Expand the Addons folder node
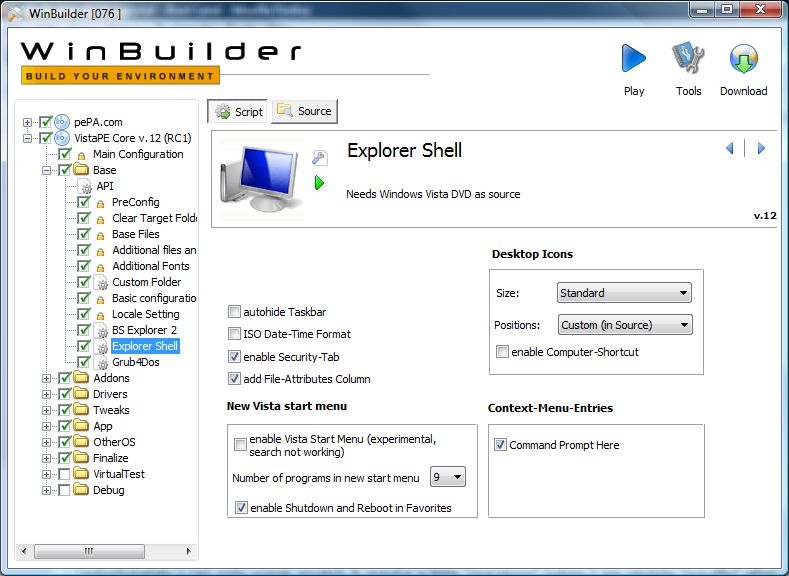Screen dimensions: 789x576 46,378
